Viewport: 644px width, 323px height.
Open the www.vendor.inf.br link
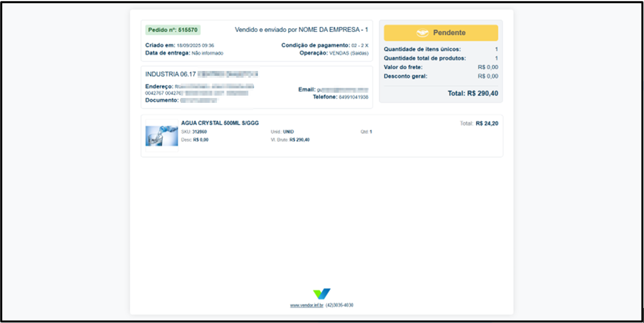point(306,305)
